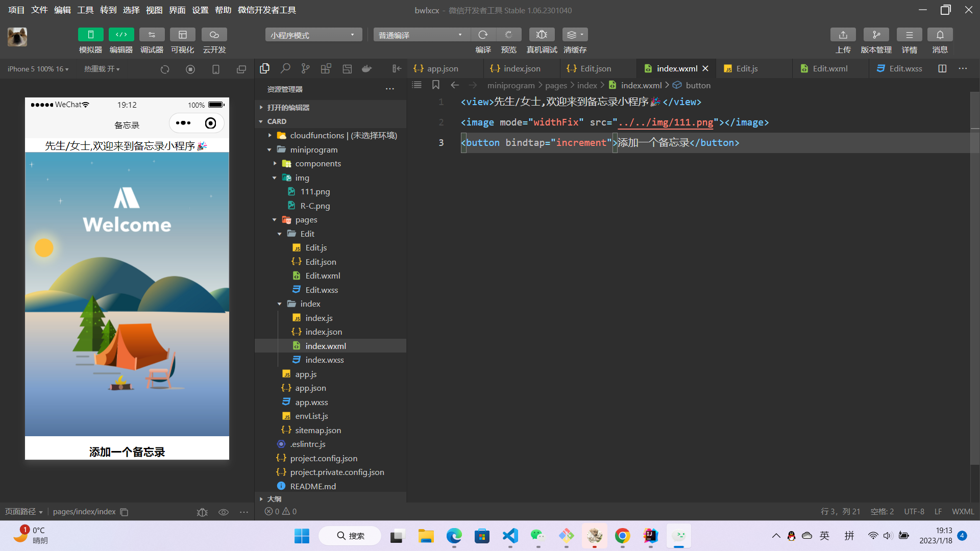
Task: Open WeChat from the Windows taskbar
Action: pyautogui.click(x=537, y=536)
